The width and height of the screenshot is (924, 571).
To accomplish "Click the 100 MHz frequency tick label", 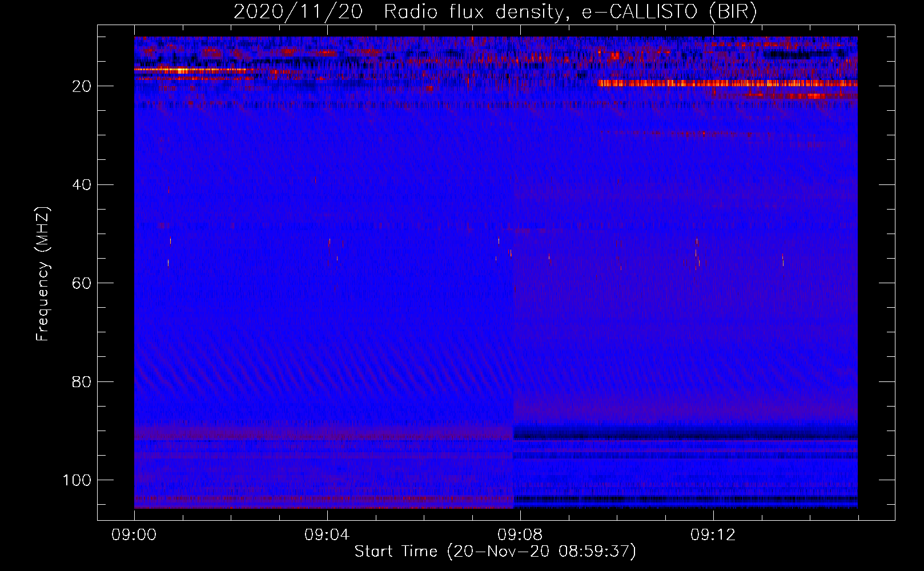I will pyautogui.click(x=77, y=480).
